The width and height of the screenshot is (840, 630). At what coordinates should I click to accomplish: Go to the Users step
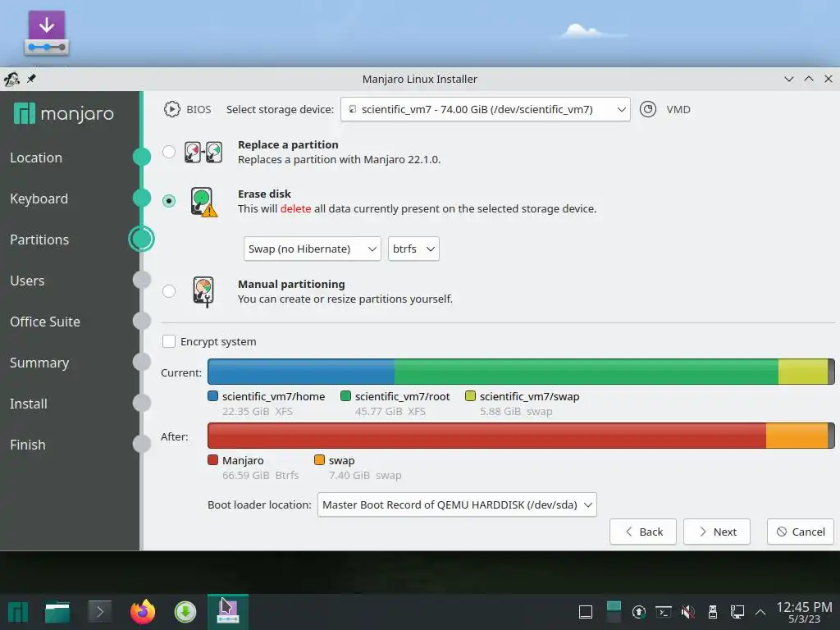pos(27,281)
